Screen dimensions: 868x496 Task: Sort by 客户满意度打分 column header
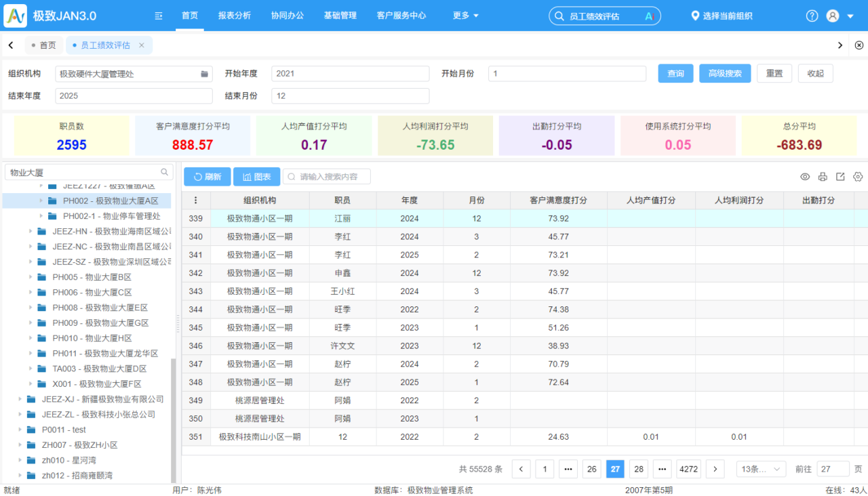point(559,201)
